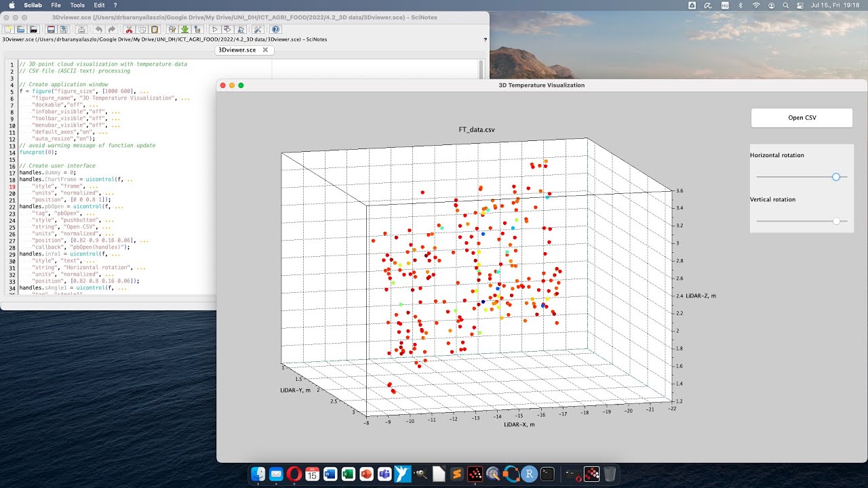Click the New file icon in SciNotes

click(x=8, y=29)
